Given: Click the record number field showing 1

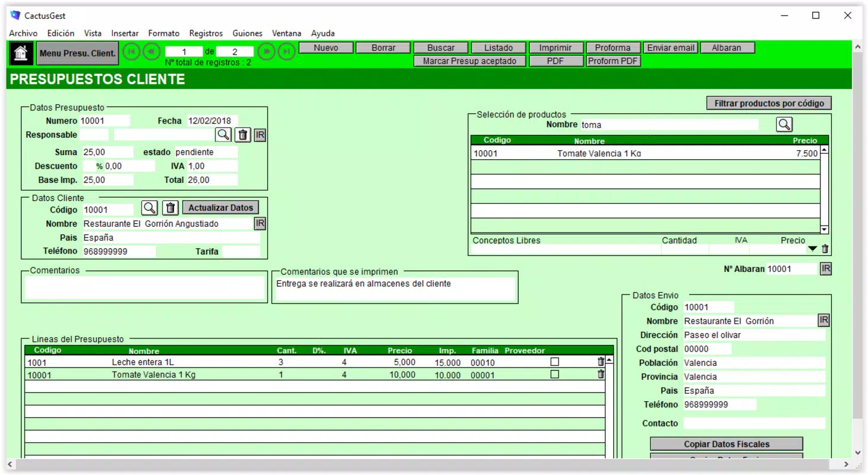Looking at the screenshot, I should (x=184, y=52).
